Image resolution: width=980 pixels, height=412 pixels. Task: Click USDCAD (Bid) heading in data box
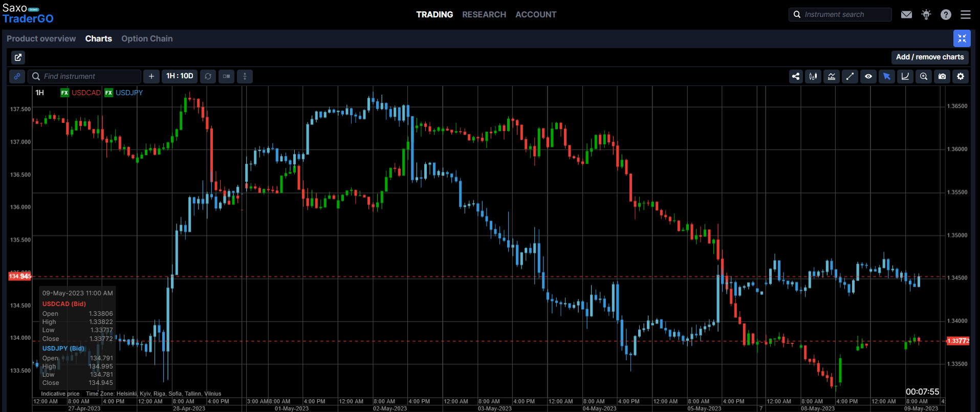[x=64, y=304]
